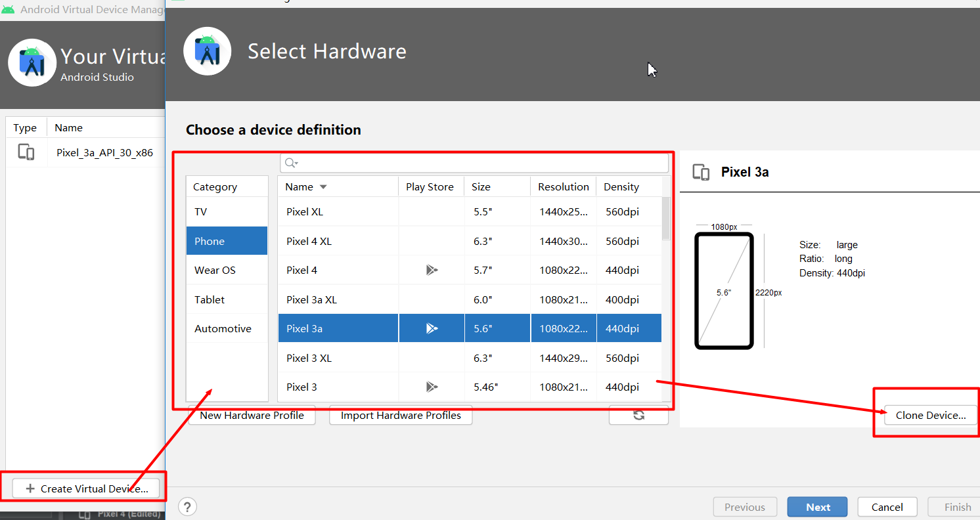Sort the list by the Name column arrow
This screenshot has width=980, height=520.
(x=323, y=187)
